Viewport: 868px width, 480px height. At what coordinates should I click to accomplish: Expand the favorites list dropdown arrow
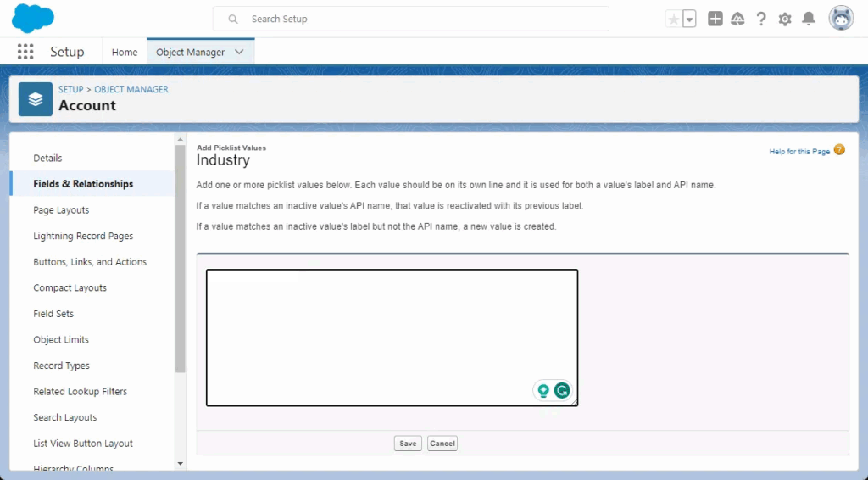(689, 19)
